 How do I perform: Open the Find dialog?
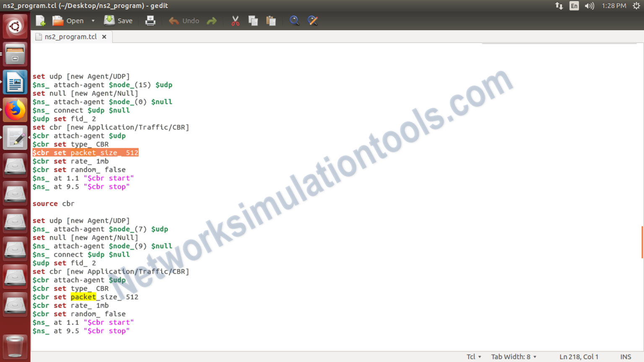[x=294, y=21]
